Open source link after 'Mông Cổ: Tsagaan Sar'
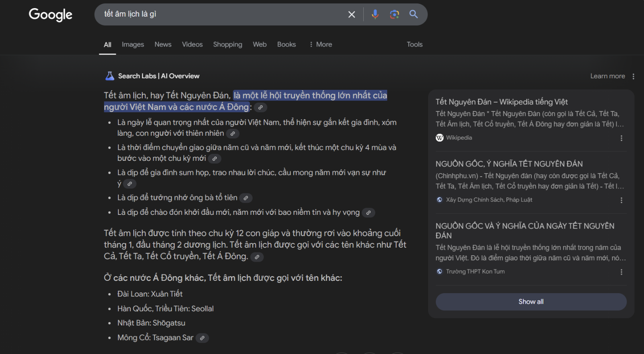Viewport: 644px width, 354px height. click(x=202, y=338)
